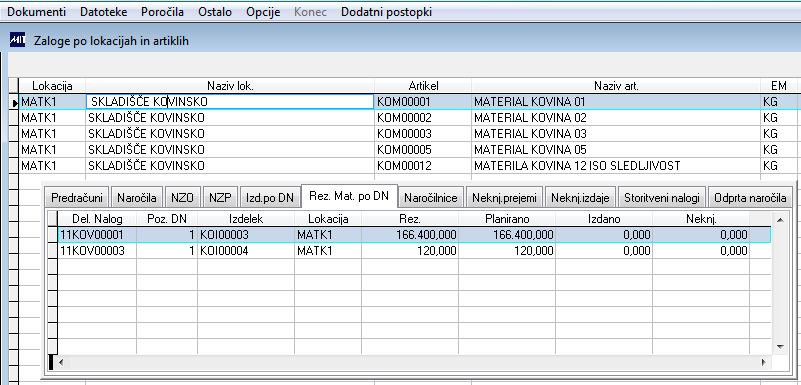This screenshot has height=385, width=801.
Task: Open the Datoteke menu
Action: (x=104, y=12)
